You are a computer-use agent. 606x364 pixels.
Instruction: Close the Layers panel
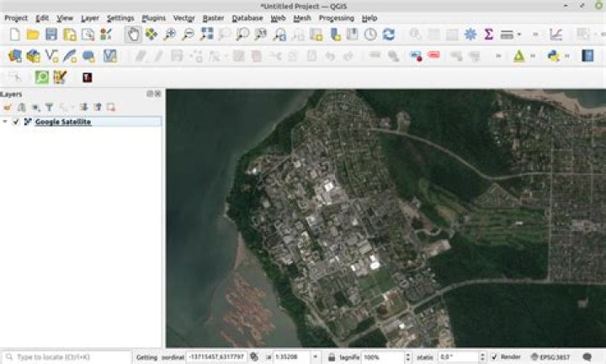tap(157, 94)
